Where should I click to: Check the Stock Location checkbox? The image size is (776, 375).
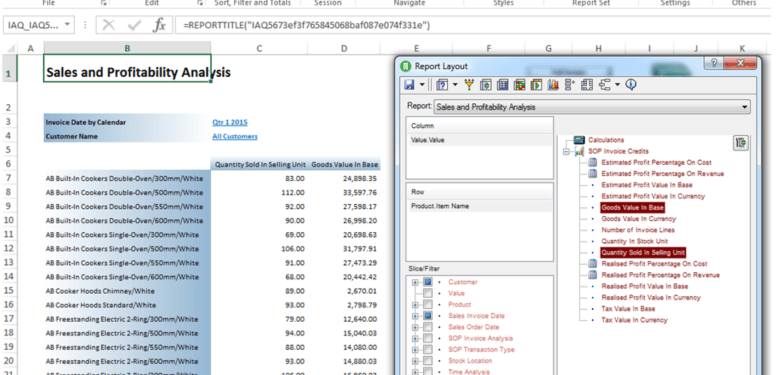[x=428, y=361]
